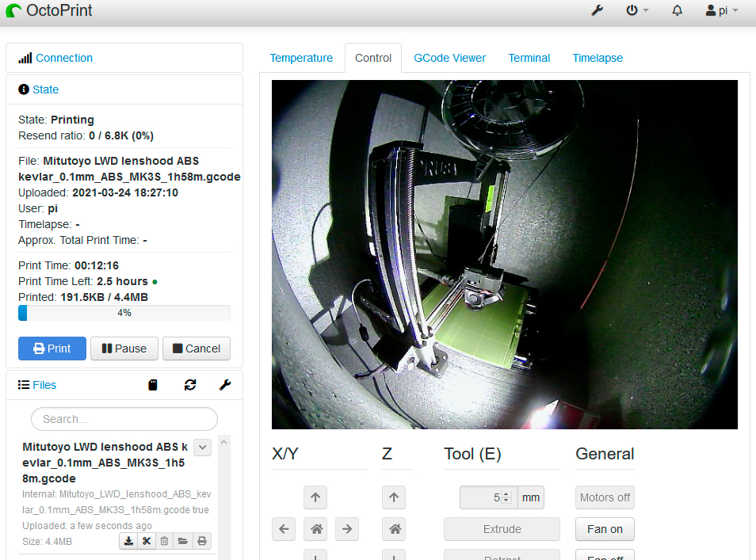Viewport: 756px width, 560px height.
Task: Move the Z axis up
Action: click(x=393, y=497)
